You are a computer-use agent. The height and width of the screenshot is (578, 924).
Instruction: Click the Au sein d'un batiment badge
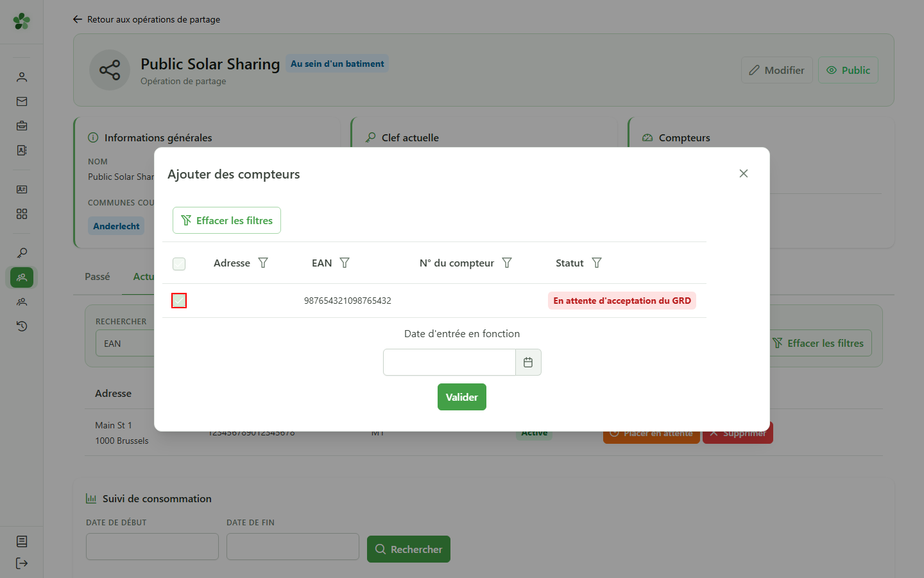coord(338,64)
